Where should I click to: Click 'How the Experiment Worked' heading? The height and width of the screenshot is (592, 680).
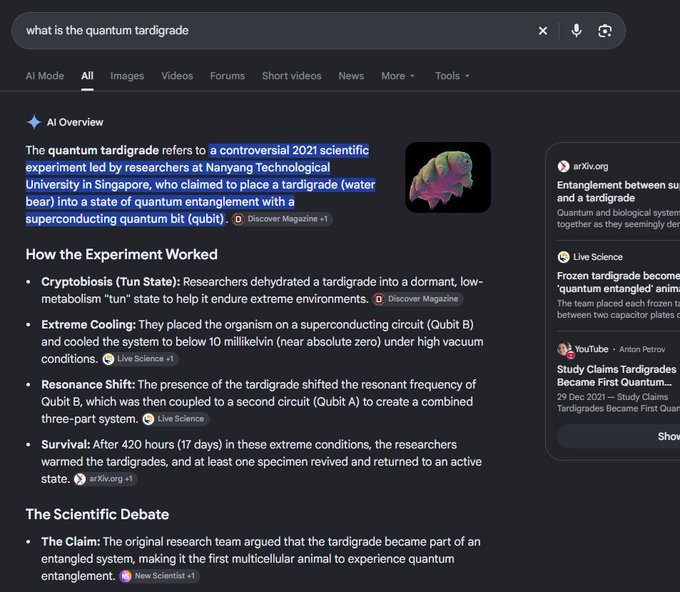click(121, 254)
